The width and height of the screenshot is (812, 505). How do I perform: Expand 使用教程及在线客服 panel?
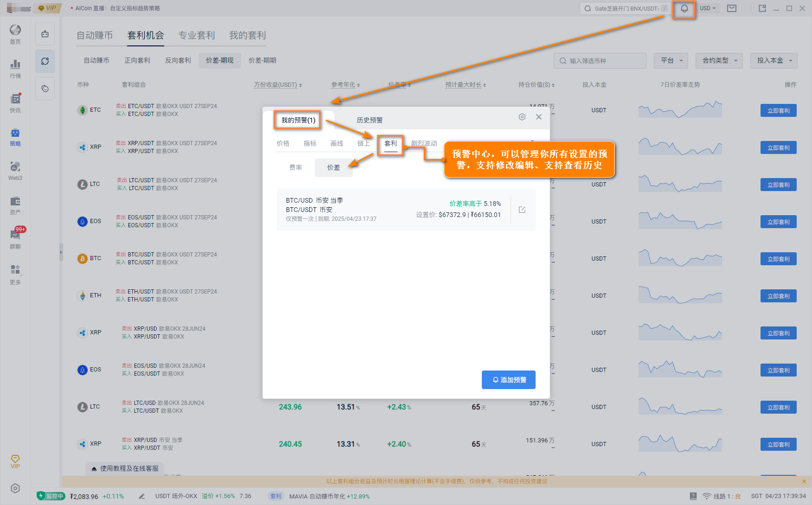[125, 468]
